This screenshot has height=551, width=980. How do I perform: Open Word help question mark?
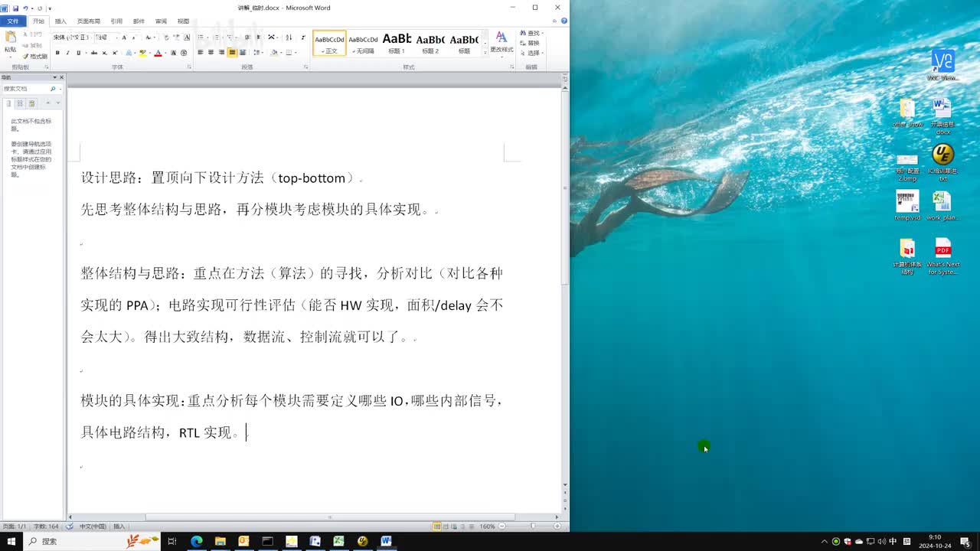[563, 21]
